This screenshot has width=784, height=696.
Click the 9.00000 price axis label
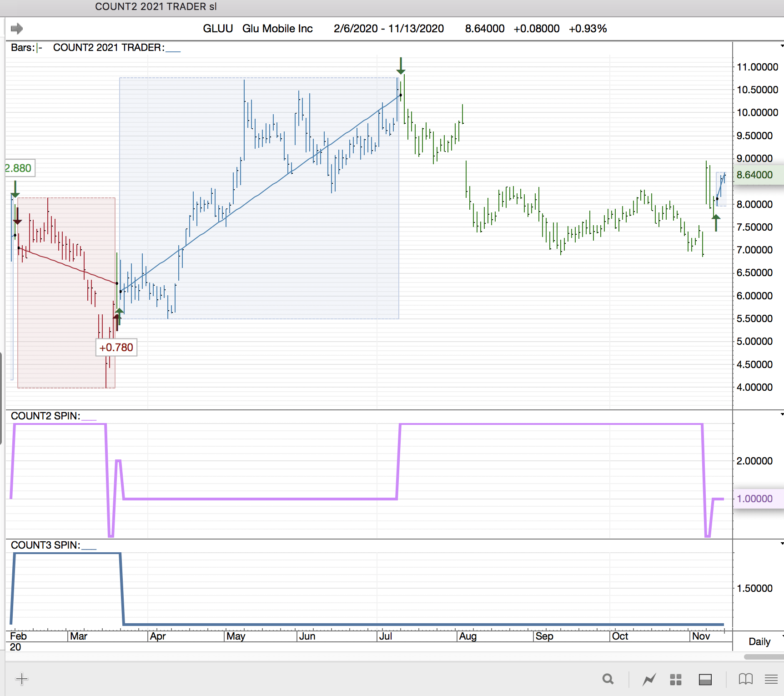point(754,159)
